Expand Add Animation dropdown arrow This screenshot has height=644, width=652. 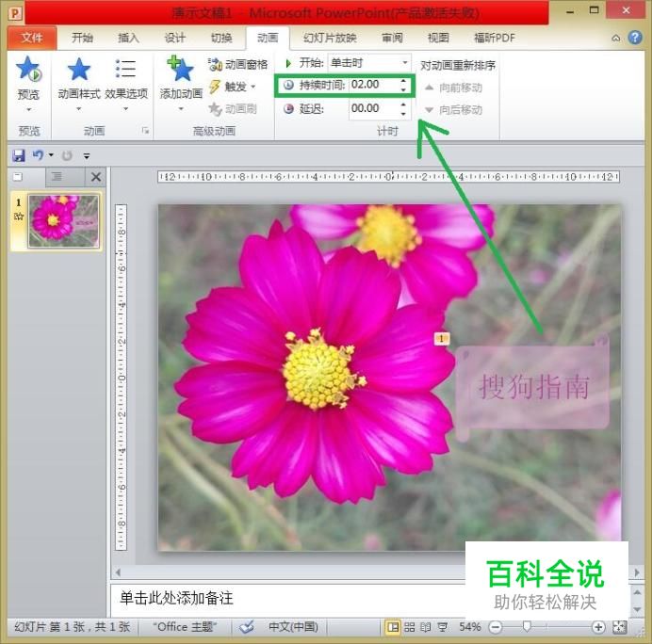[181, 109]
